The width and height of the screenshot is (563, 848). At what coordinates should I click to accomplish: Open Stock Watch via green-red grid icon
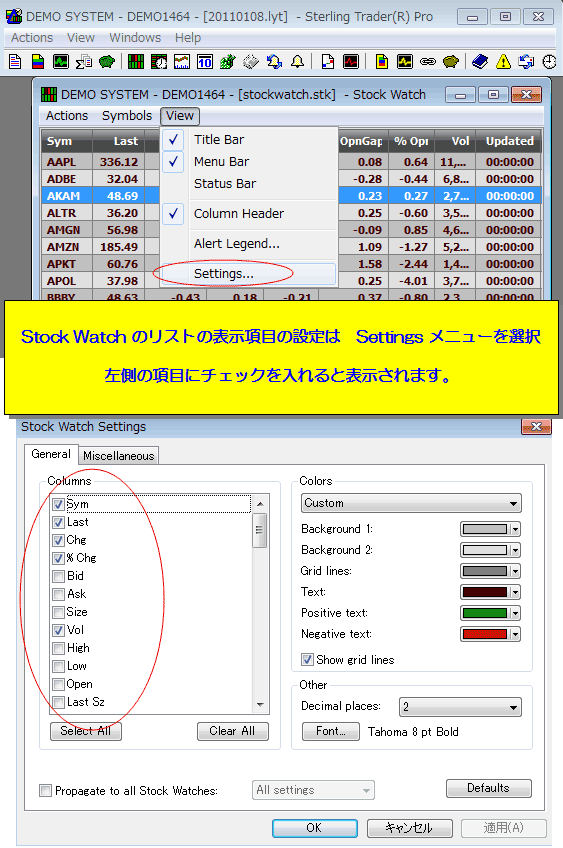136,62
